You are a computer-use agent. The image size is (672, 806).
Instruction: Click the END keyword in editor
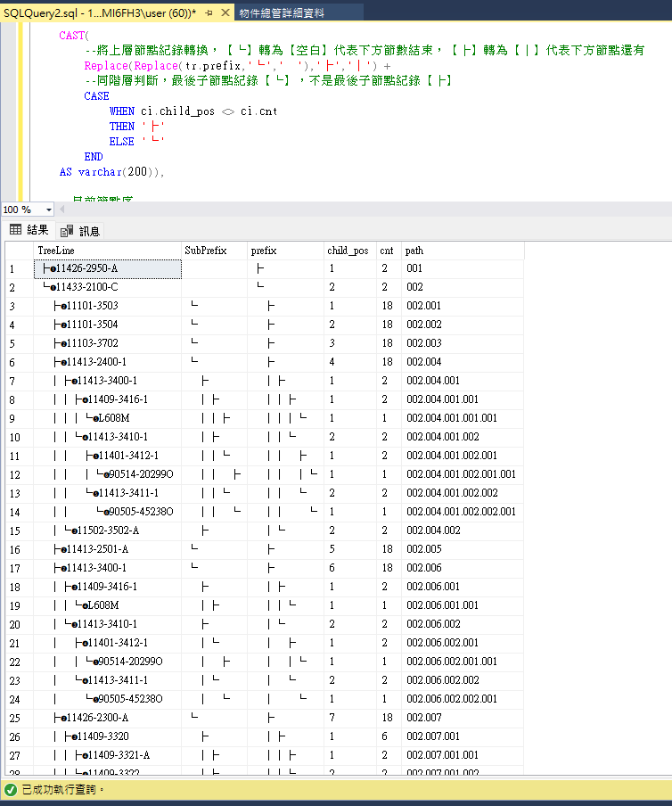pos(94,157)
